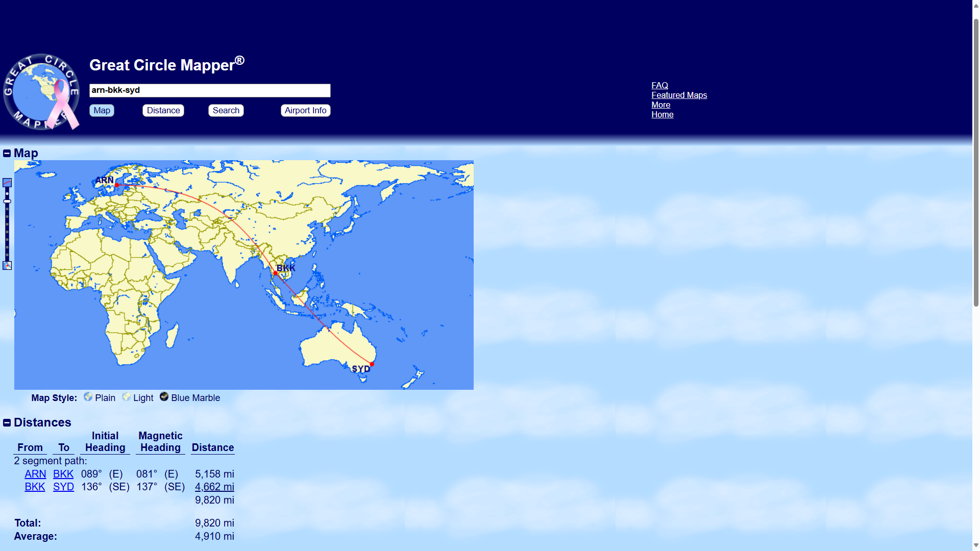Image resolution: width=980 pixels, height=551 pixels.
Task: Open the Featured Maps link
Action: point(679,95)
